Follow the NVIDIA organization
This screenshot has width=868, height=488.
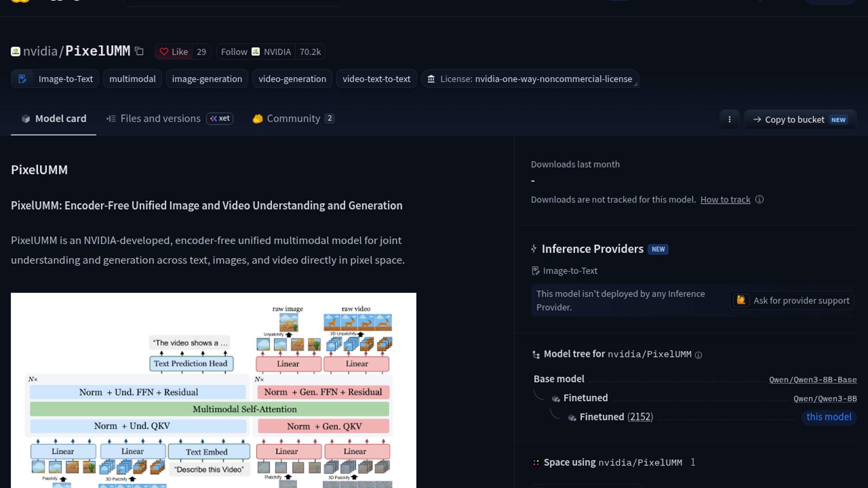pos(234,52)
